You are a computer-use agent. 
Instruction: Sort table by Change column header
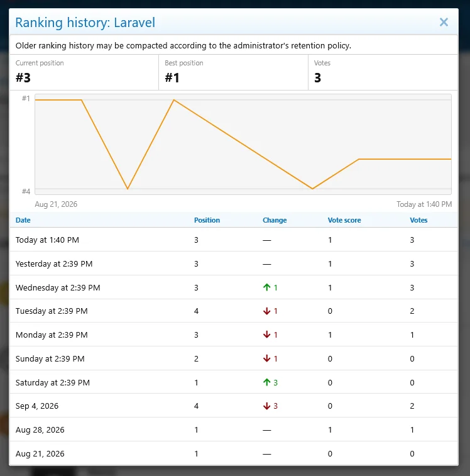pos(275,220)
